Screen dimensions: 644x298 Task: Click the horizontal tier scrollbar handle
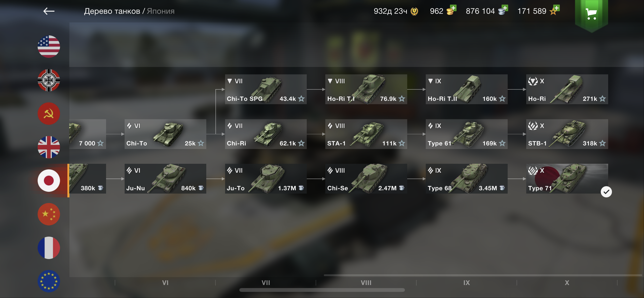pyautogui.click(x=322, y=290)
